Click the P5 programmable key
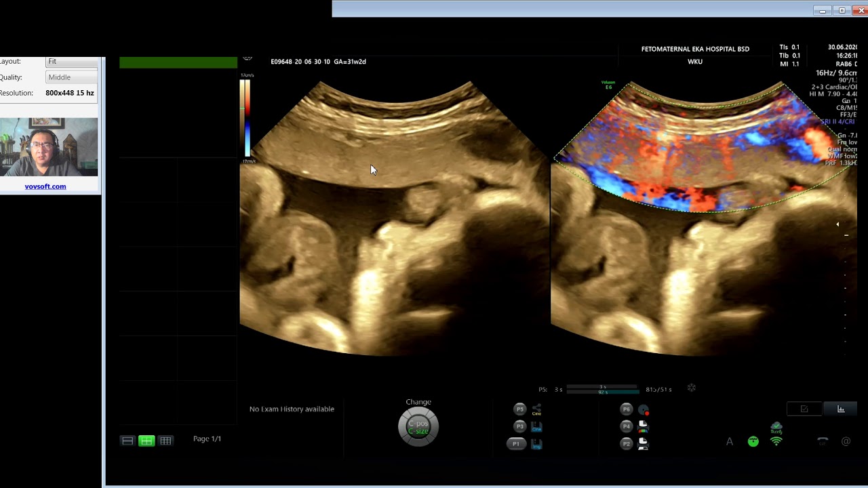868x488 pixels. pos(520,409)
